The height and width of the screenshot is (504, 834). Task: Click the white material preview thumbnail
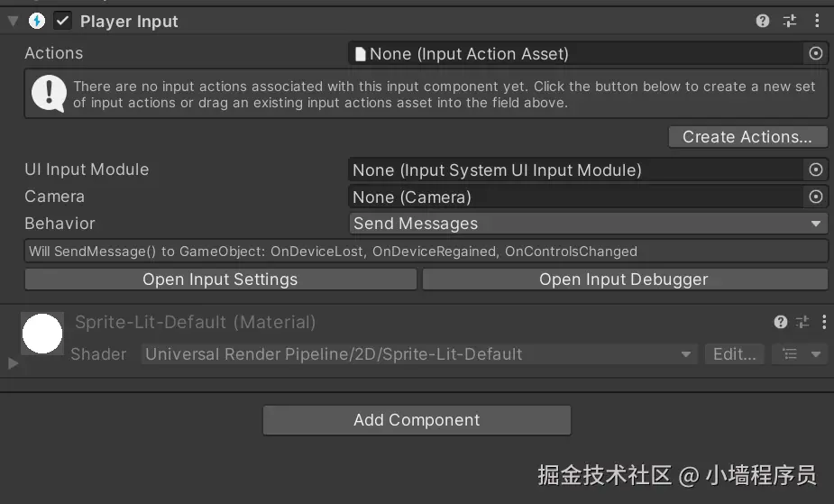41,334
